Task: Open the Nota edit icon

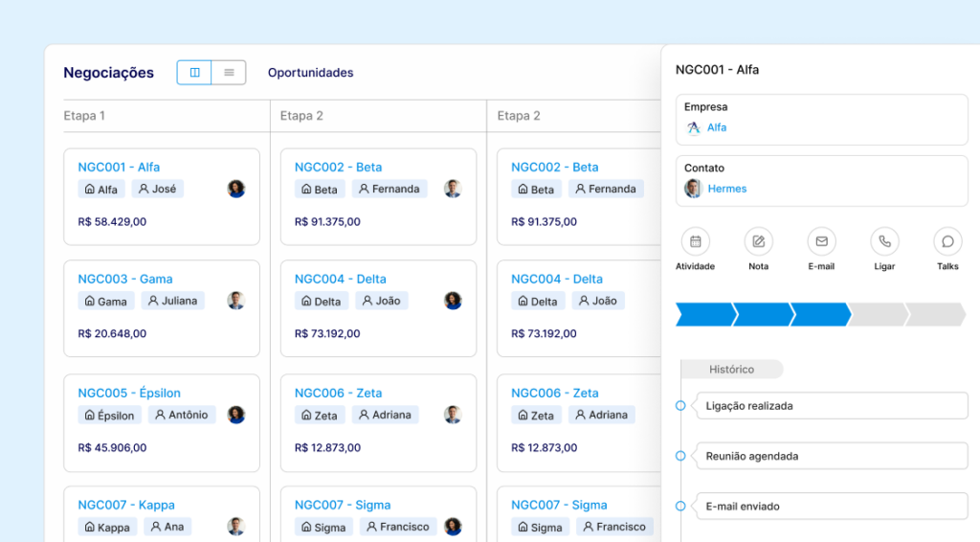Action: (x=758, y=241)
